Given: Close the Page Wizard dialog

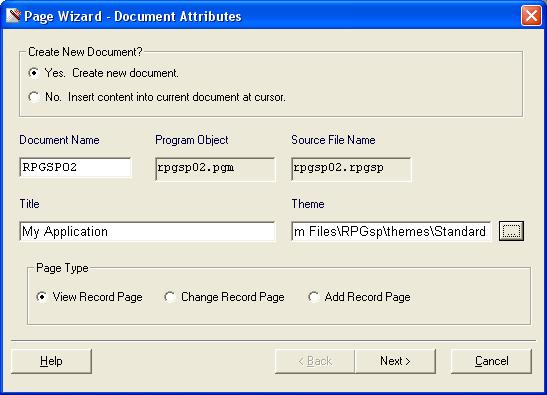Looking at the screenshot, I should [531, 16].
